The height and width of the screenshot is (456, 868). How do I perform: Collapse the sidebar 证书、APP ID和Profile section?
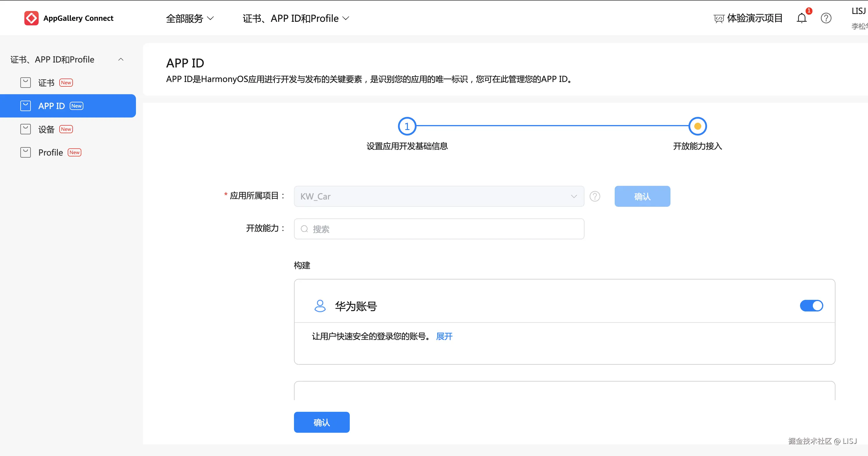tap(121, 59)
